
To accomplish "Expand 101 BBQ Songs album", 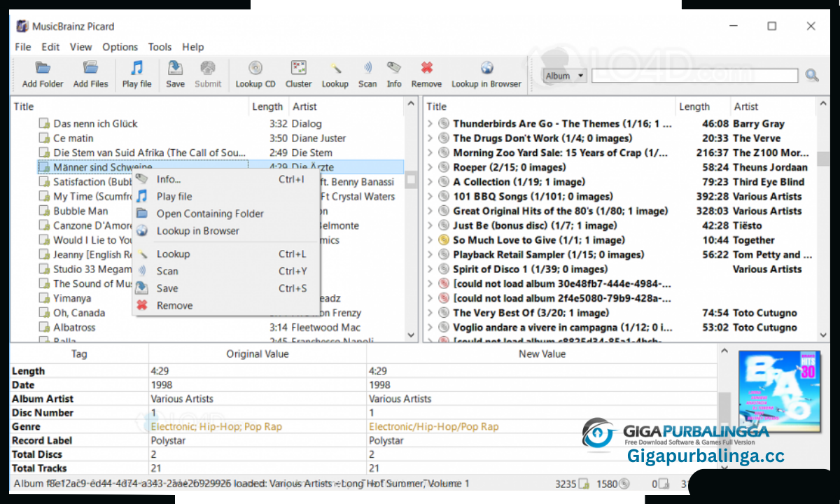I will (430, 197).
